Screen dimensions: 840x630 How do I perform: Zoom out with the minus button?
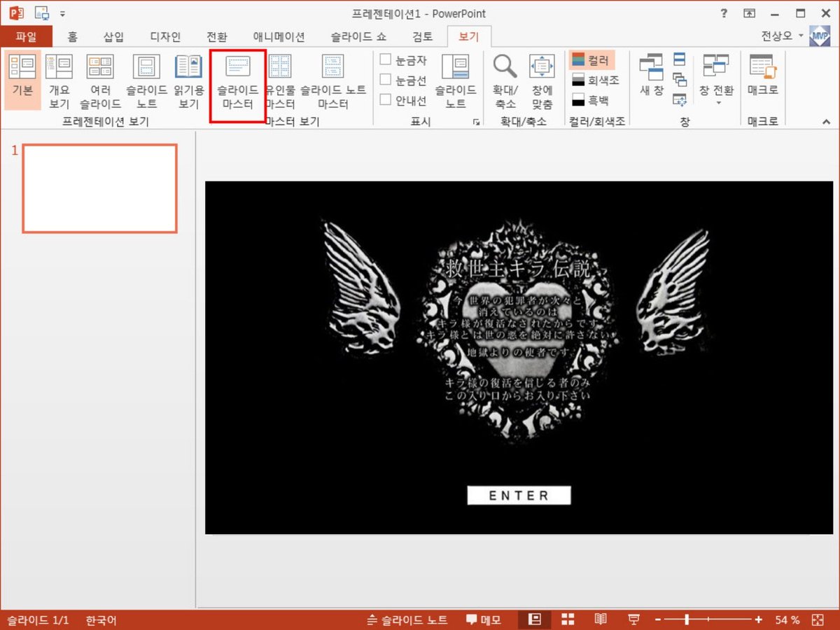(x=658, y=619)
